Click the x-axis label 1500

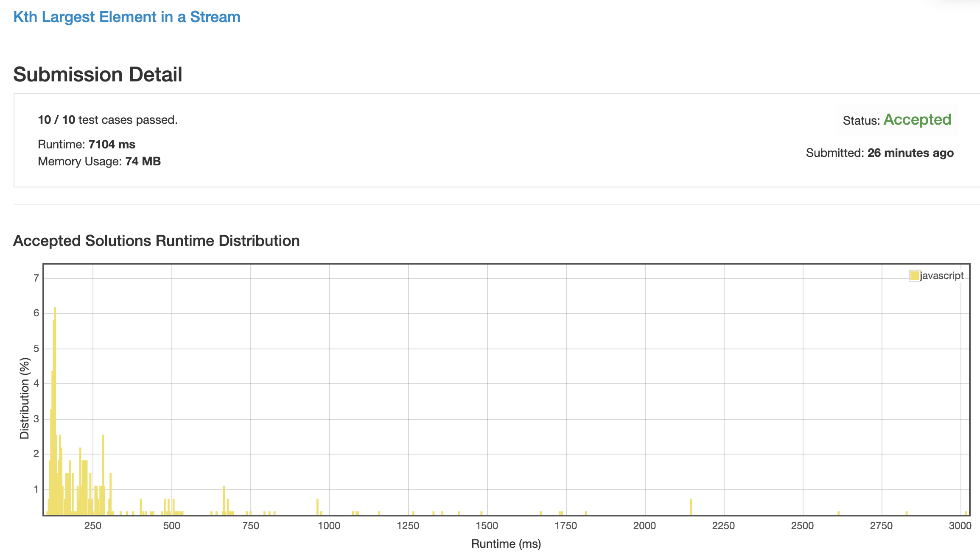[487, 526]
